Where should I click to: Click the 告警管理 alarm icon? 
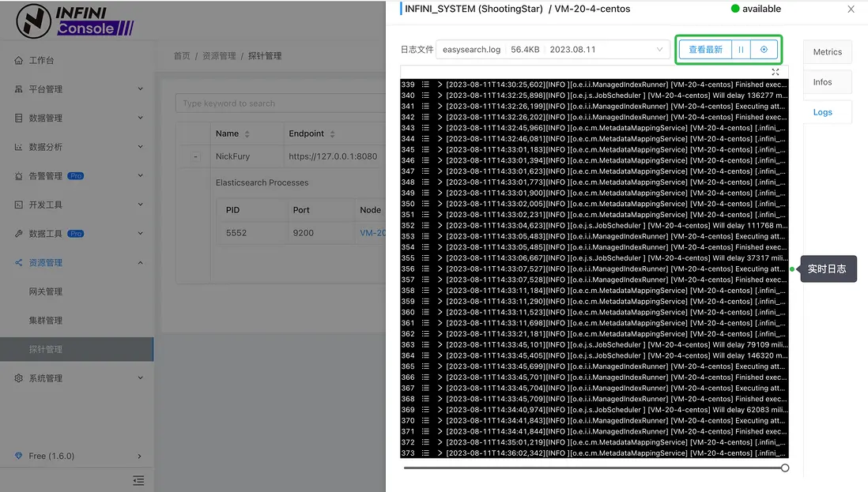click(19, 176)
